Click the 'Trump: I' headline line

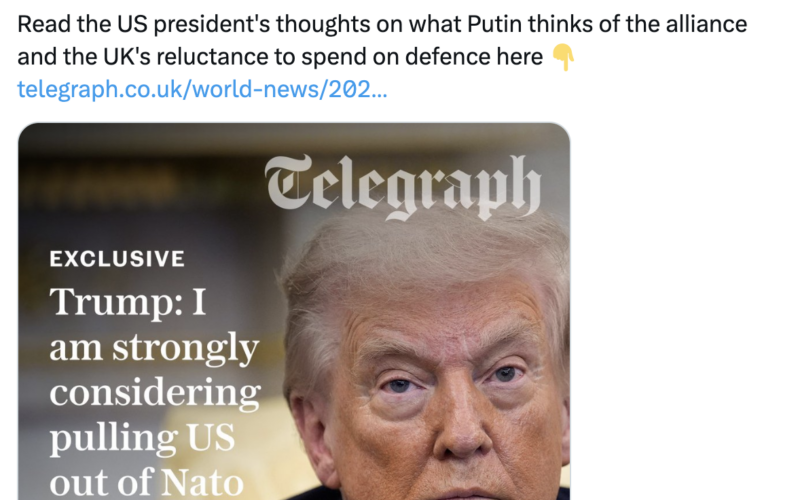coord(128,301)
